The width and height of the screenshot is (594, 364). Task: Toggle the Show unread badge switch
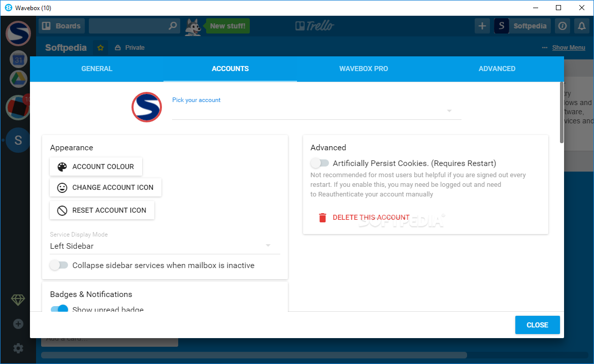[x=59, y=309]
